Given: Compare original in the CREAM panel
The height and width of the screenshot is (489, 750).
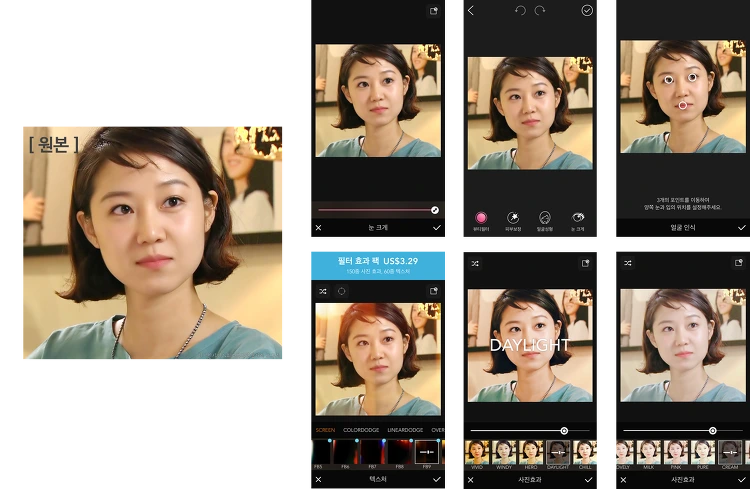Looking at the screenshot, I should [x=739, y=263].
